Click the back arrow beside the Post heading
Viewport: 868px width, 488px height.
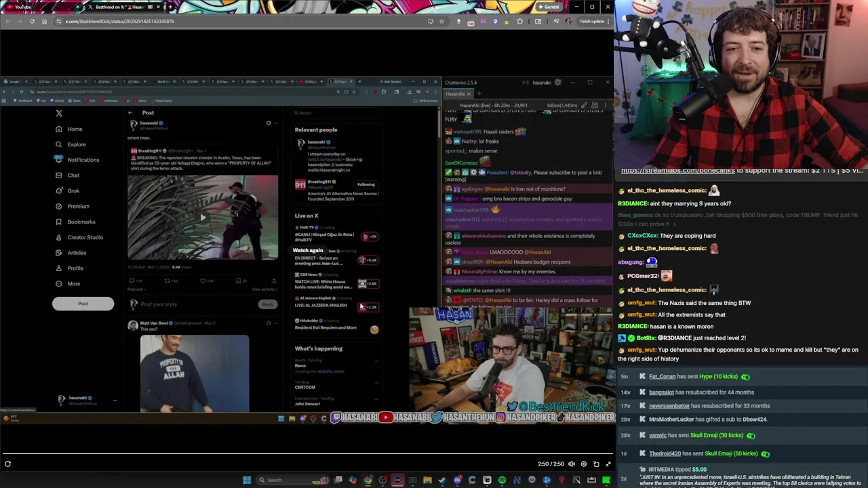(130, 113)
